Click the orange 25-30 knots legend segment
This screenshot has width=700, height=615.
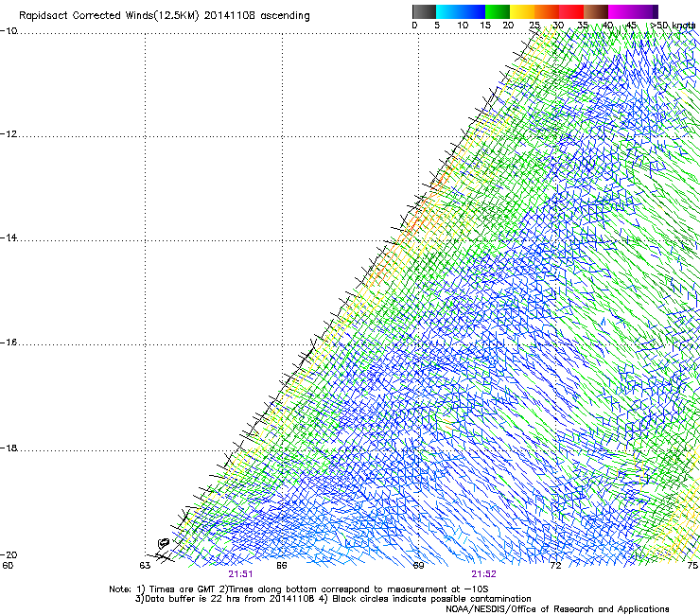tap(547, 11)
